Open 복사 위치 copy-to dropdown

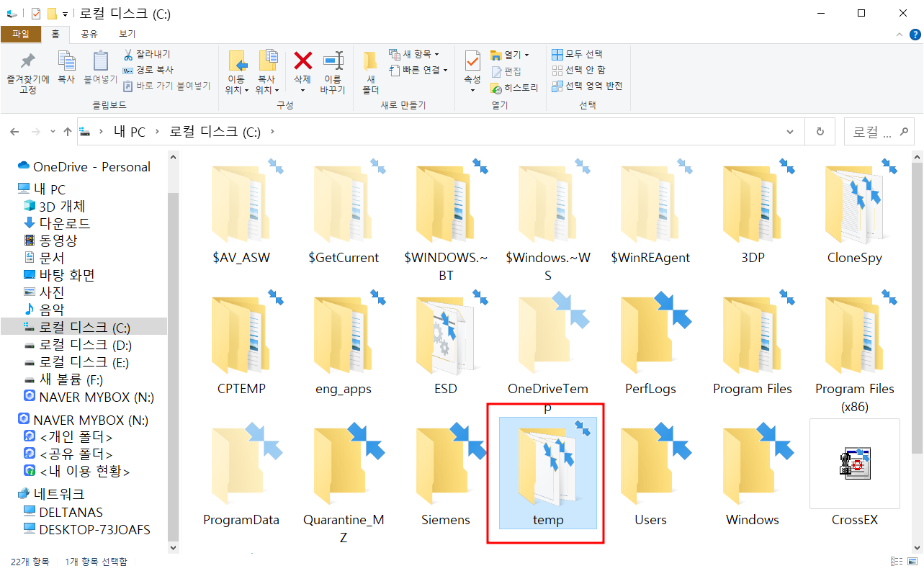pyautogui.click(x=266, y=85)
